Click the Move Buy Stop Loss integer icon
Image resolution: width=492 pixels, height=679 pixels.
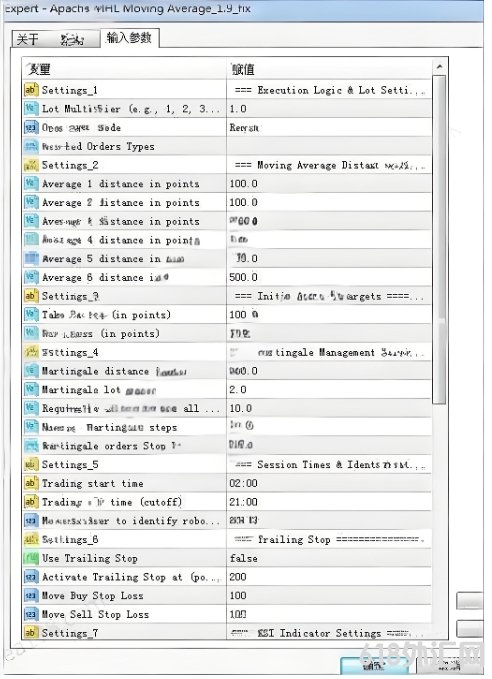[31, 595]
